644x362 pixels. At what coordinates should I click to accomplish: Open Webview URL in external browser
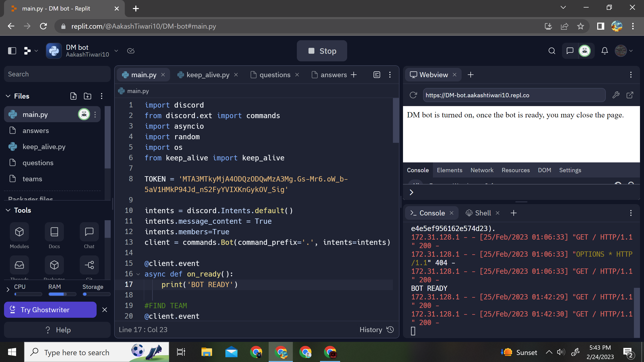click(630, 95)
